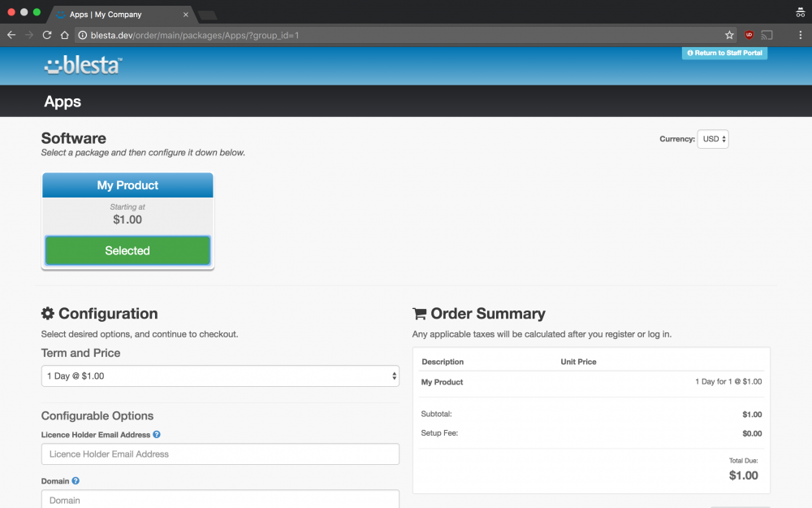The width and height of the screenshot is (812, 508).
Task: Click the Subtotal $1.00 value
Action: pos(752,415)
